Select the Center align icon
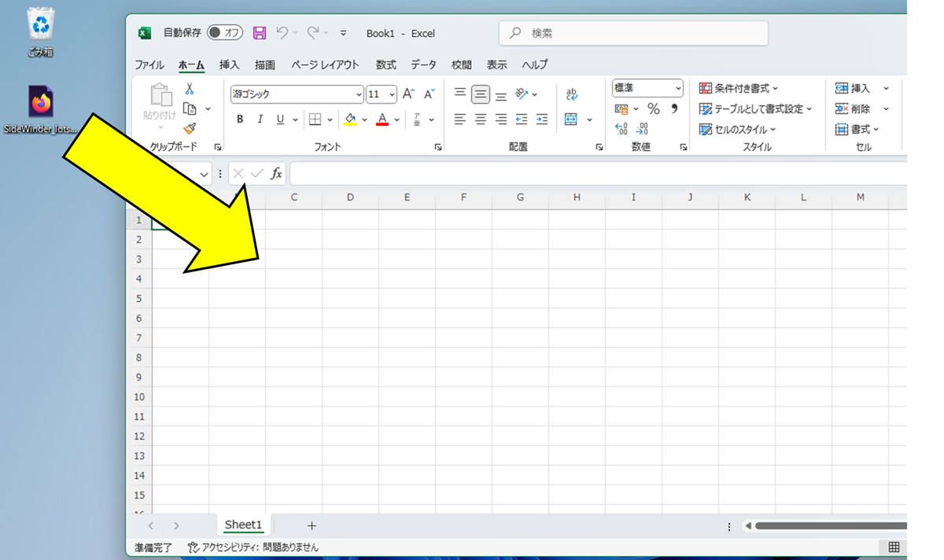Screen dimensions: 944x560 point(481,120)
